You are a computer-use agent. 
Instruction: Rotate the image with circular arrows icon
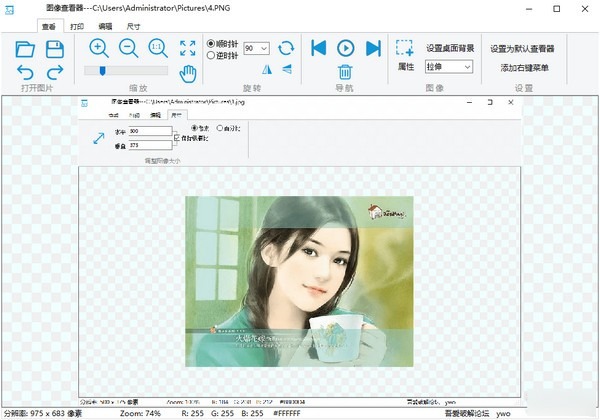pos(286,48)
